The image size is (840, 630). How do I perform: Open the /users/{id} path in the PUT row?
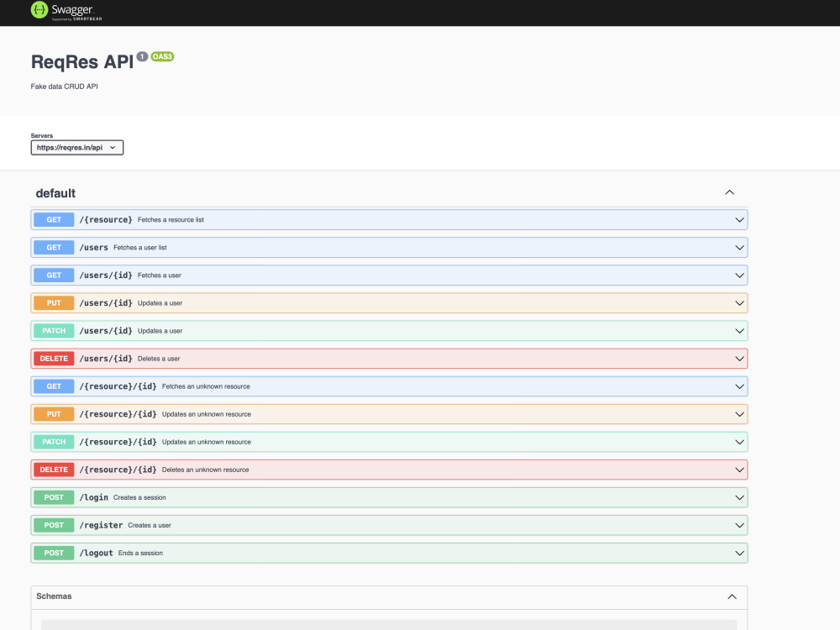[106, 303]
